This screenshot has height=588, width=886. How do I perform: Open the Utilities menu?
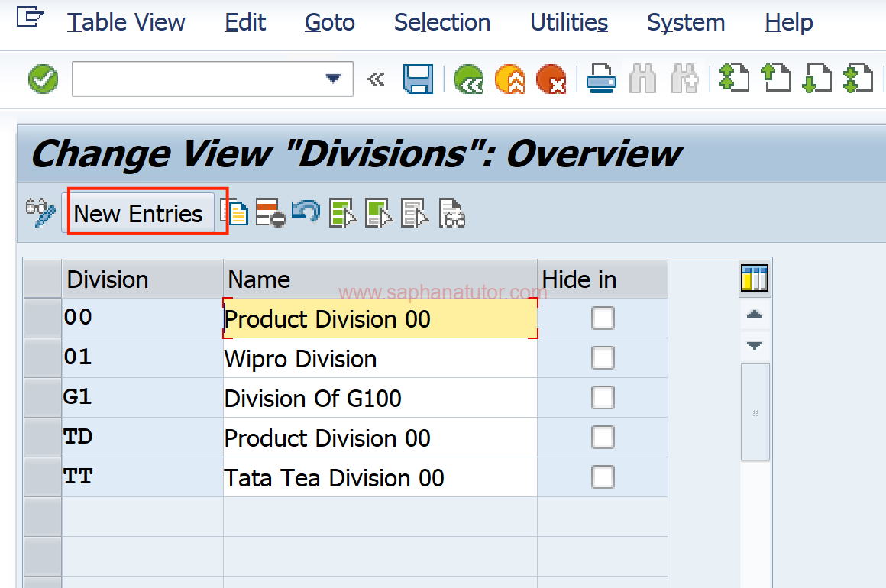569,23
